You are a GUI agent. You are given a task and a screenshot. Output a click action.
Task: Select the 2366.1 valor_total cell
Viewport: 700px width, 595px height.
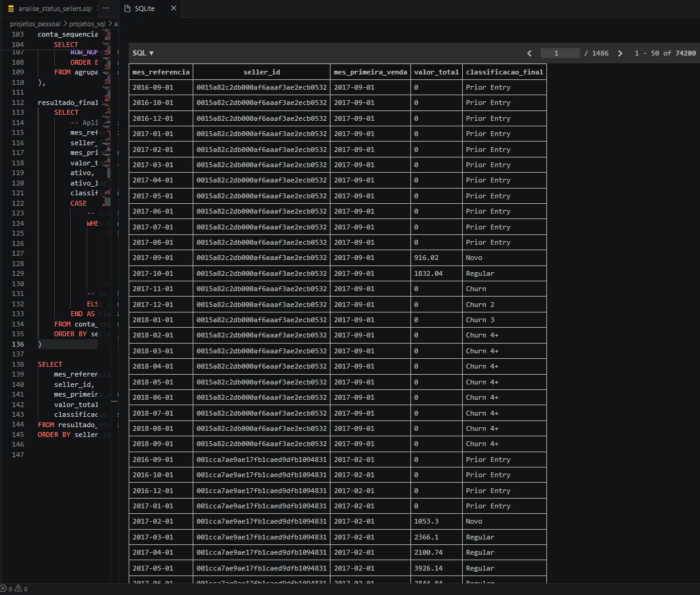[x=436, y=537]
